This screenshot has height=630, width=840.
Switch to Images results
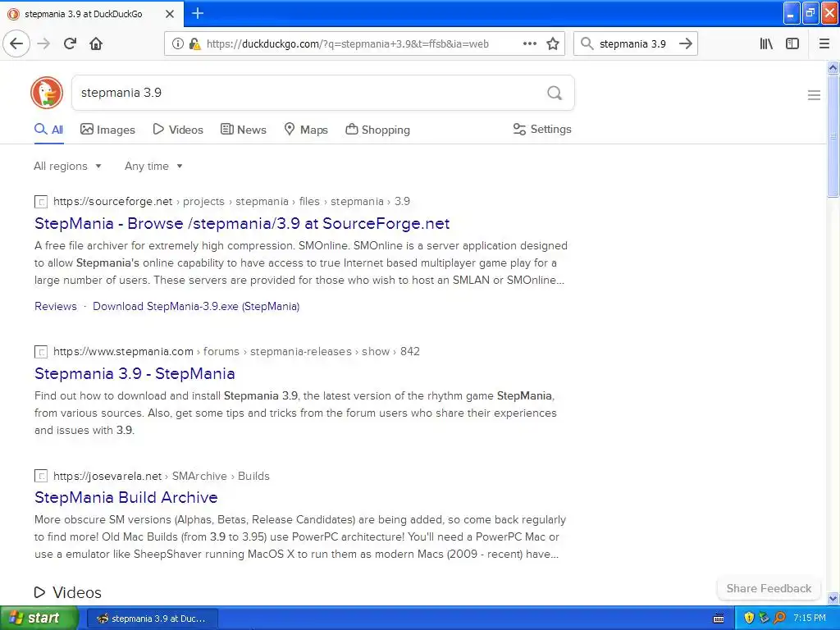click(107, 130)
